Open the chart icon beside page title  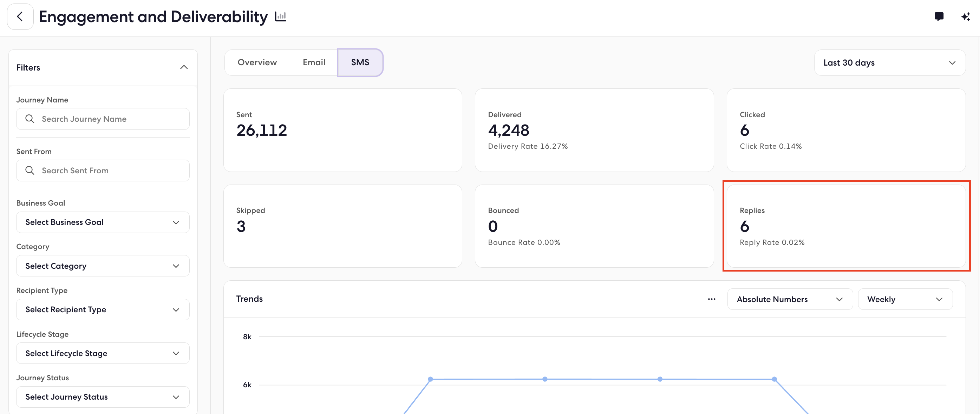pyautogui.click(x=280, y=17)
